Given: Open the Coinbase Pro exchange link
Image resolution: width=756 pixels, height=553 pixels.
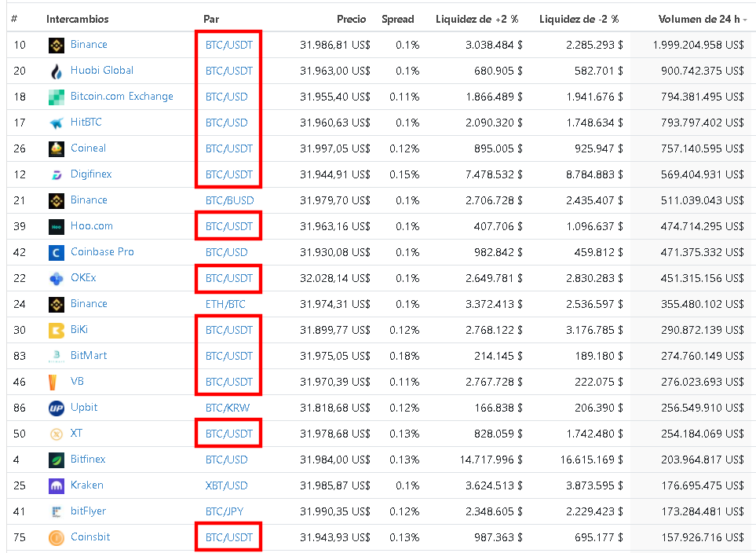Looking at the screenshot, I should tap(102, 251).
